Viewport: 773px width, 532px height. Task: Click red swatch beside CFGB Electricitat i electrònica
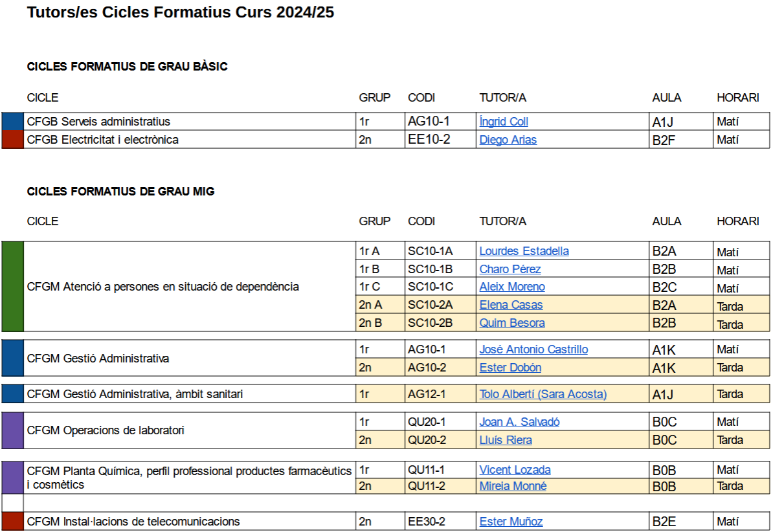pyautogui.click(x=13, y=140)
